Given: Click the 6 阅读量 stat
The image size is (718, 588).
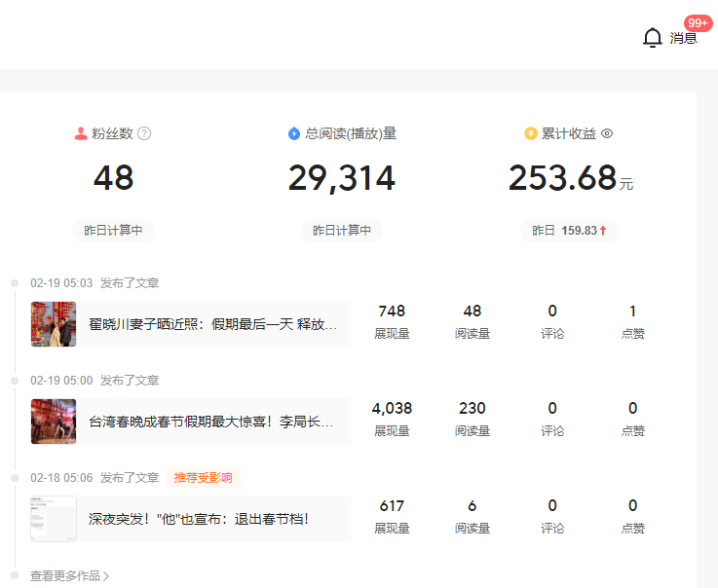Looking at the screenshot, I should click(x=472, y=516).
